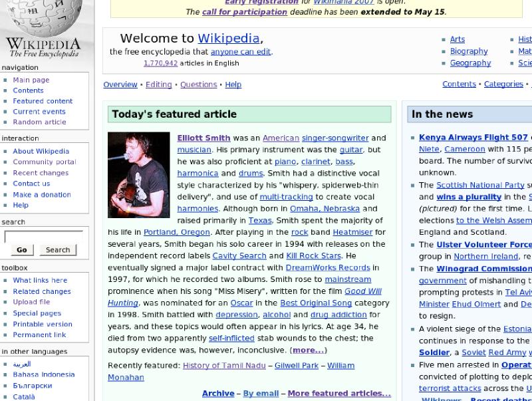Open the Editing link
This screenshot has width=532, height=401.
point(159,84)
